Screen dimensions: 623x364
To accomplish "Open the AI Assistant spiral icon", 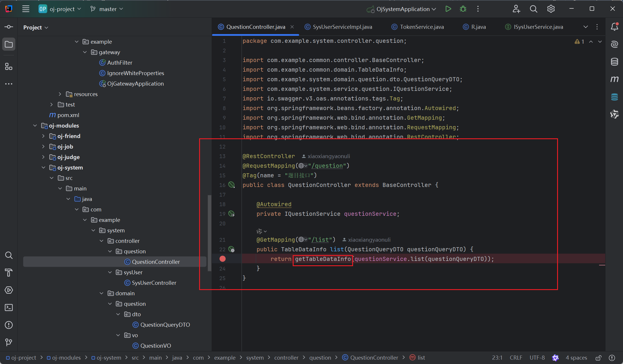I will (615, 44).
